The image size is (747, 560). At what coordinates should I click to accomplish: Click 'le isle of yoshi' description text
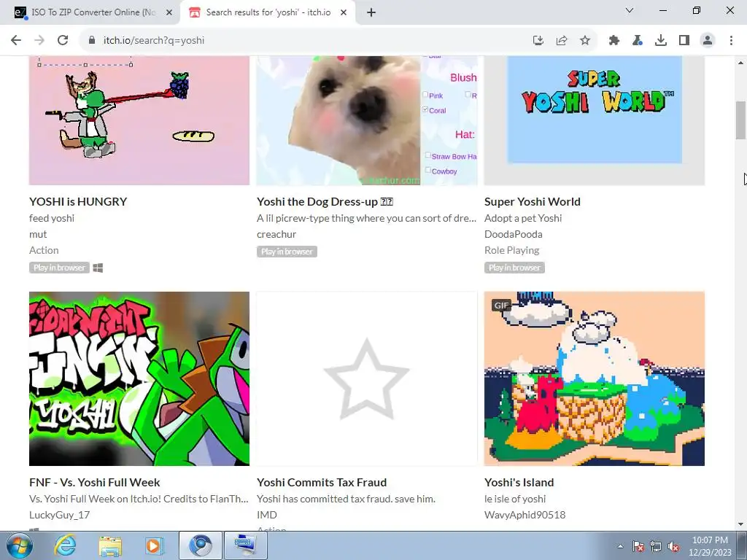[x=515, y=499]
